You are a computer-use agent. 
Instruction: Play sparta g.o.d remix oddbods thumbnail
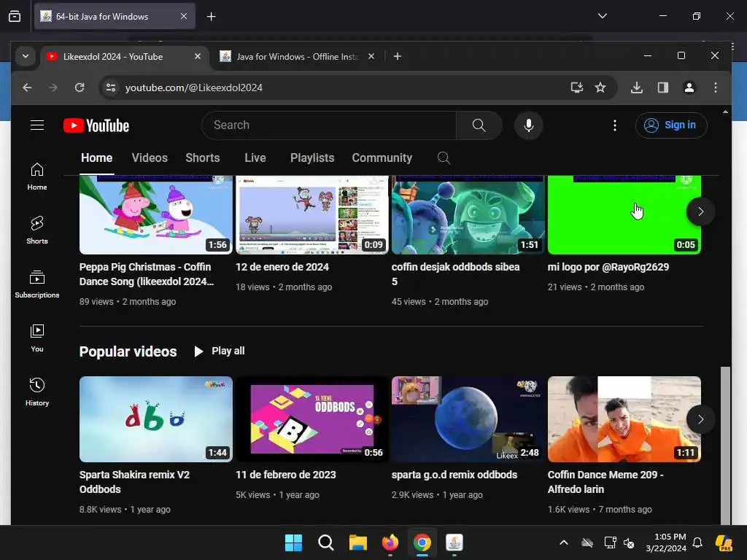coord(468,419)
